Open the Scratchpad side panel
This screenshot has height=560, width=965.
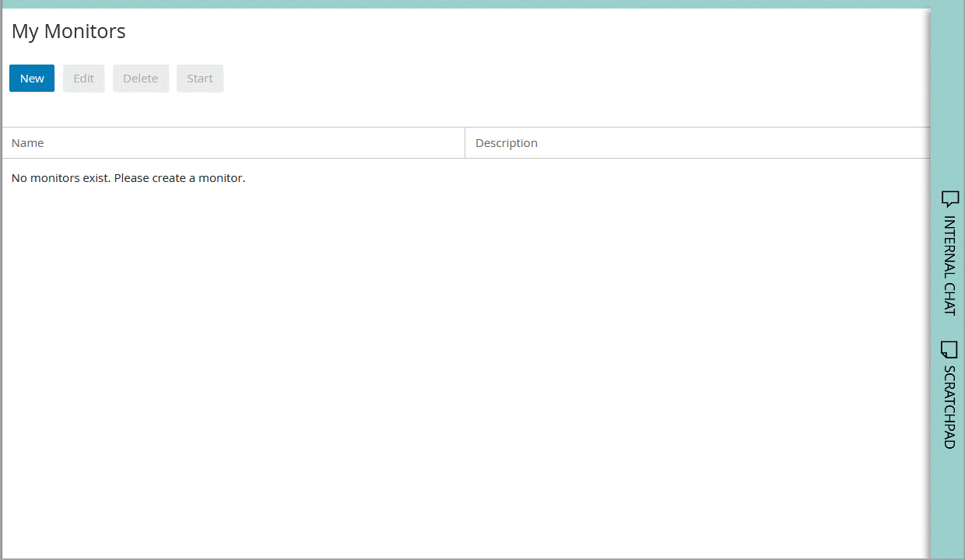(x=949, y=395)
